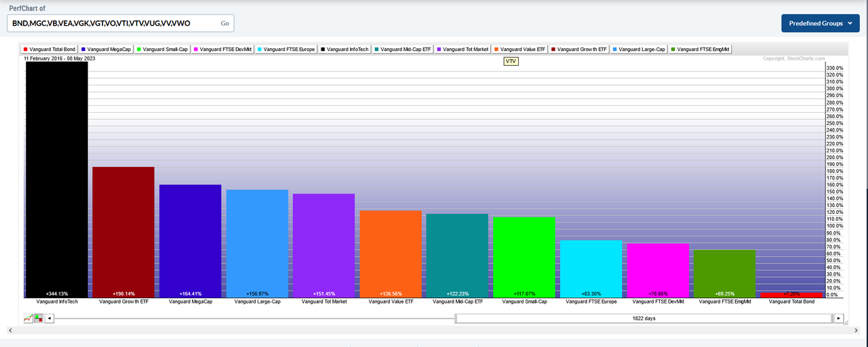Click the Vanguard FTSE Europe x-axis label
This screenshot has height=347, width=868.
pyautogui.click(x=591, y=301)
